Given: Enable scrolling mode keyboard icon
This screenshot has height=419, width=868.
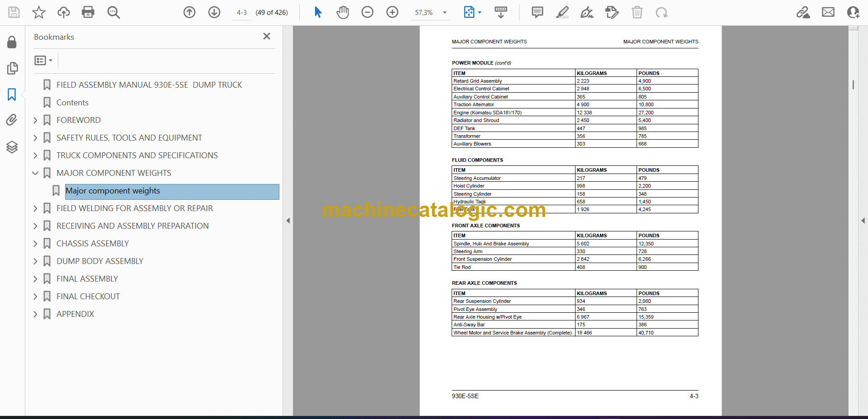Looking at the screenshot, I should (501, 12).
